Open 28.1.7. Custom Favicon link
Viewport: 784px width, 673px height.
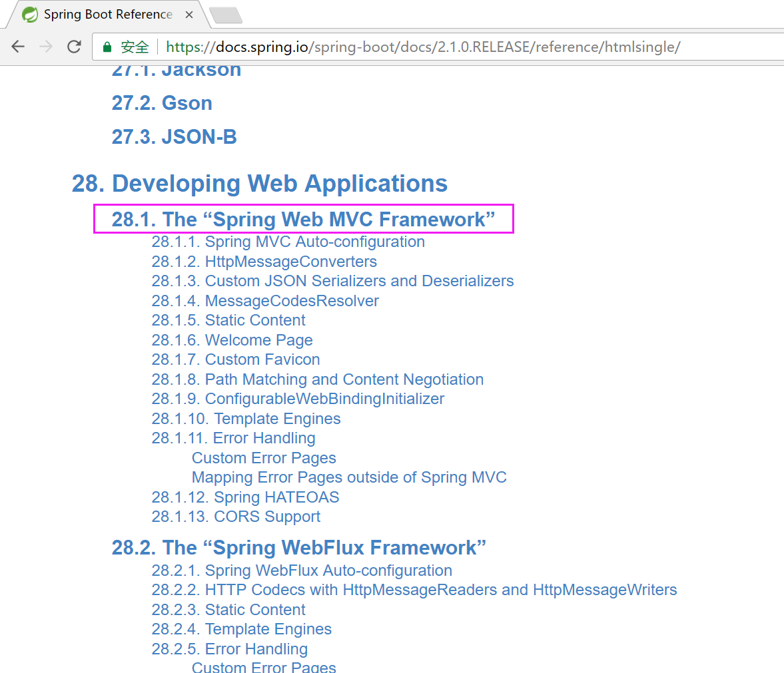click(x=236, y=359)
